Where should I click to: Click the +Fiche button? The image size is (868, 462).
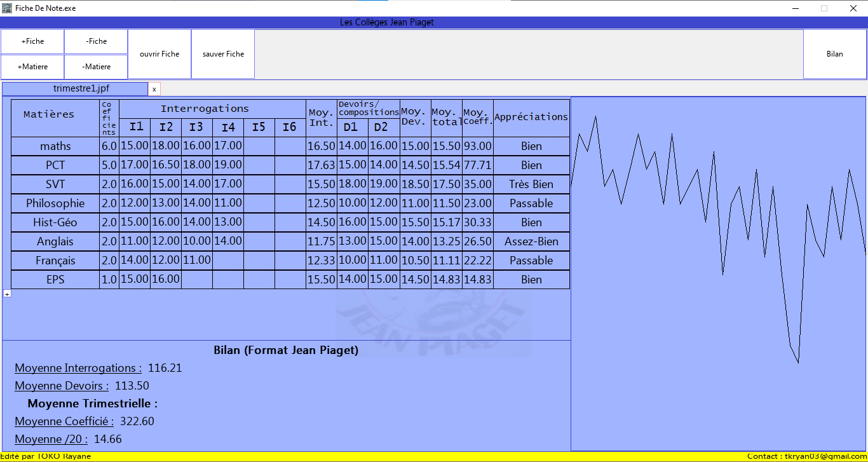32,41
